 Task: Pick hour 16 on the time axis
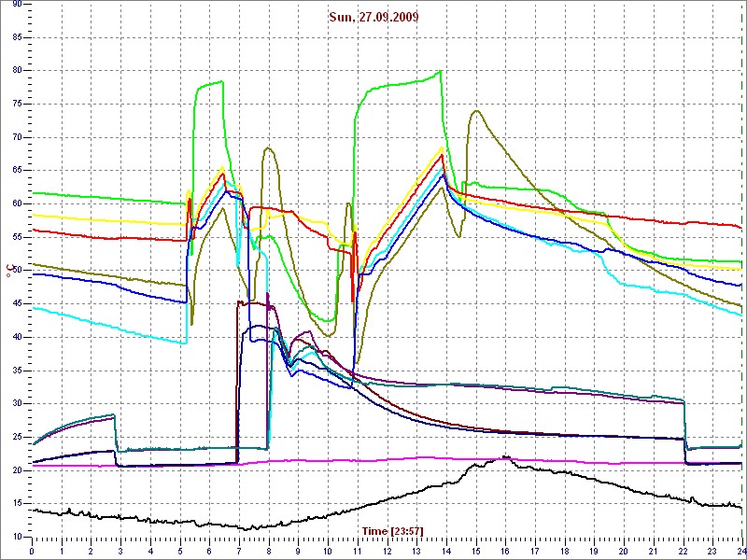(x=505, y=550)
